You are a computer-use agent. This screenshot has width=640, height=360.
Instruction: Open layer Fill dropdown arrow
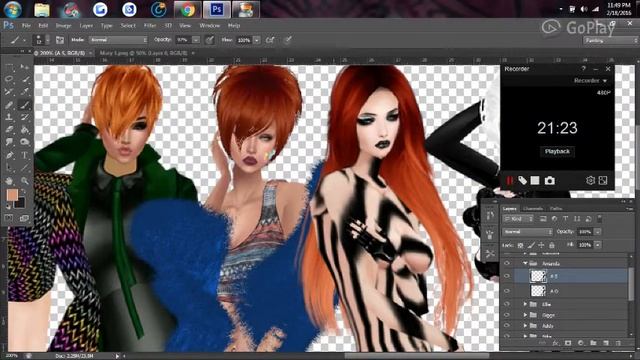[598, 245]
